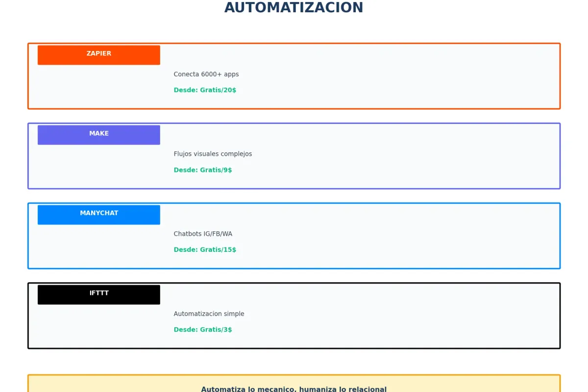This screenshot has height=392, width=588.
Task: Click the text 'Flujos visuales complejos'
Action: (x=213, y=154)
